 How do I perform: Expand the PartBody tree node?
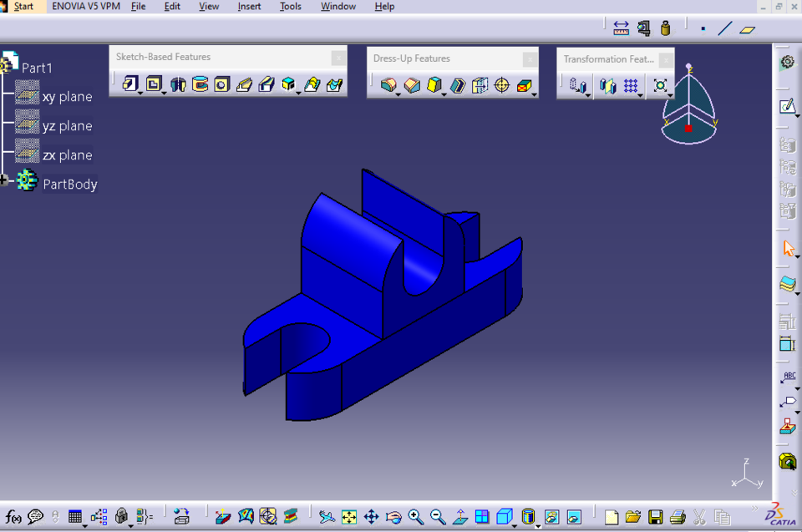(3, 180)
